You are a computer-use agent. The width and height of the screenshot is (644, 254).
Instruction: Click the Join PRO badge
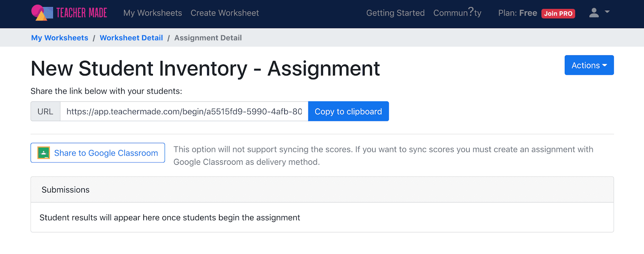click(x=558, y=13)
